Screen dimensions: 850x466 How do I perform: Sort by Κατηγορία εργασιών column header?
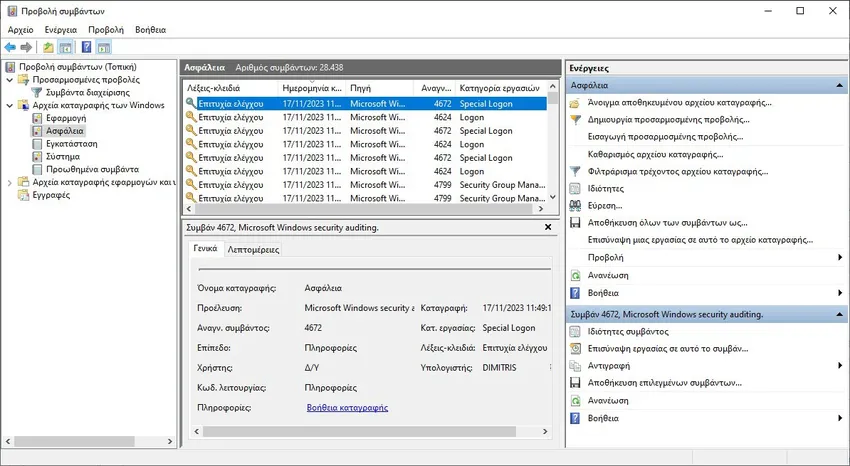coord(499,88)
